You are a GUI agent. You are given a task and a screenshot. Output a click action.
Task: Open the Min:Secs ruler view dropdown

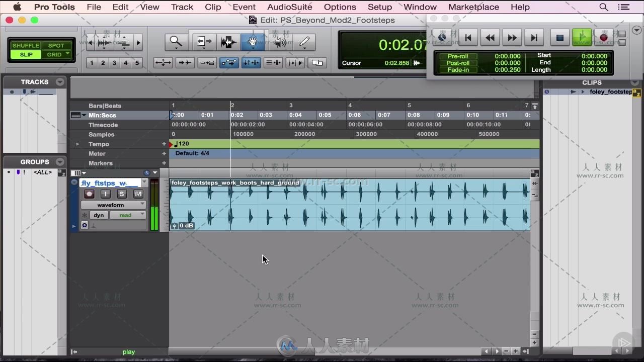(x=84, y=115)
